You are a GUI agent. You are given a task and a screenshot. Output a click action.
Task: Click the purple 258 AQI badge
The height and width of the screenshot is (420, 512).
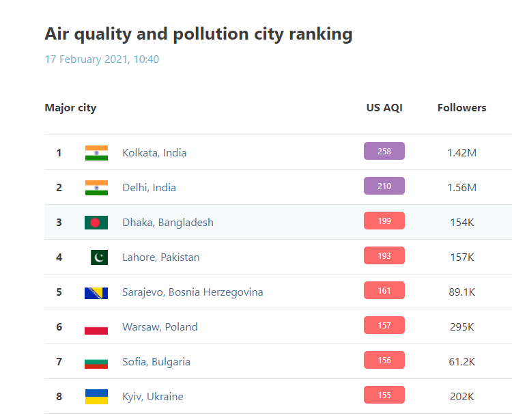point(384,152)
